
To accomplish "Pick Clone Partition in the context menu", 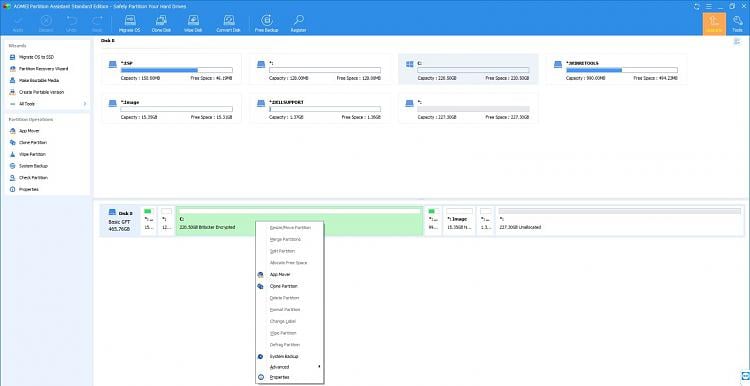I will [x=290, y=286].
